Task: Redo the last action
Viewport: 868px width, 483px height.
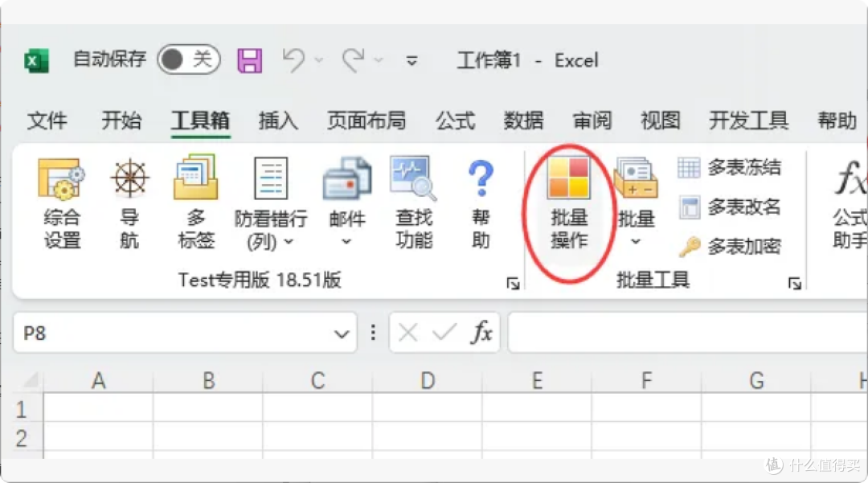Action: point(353,59)
